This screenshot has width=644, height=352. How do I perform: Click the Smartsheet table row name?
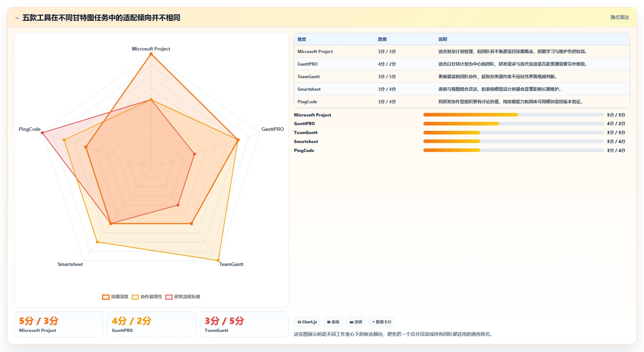(309, 89)
